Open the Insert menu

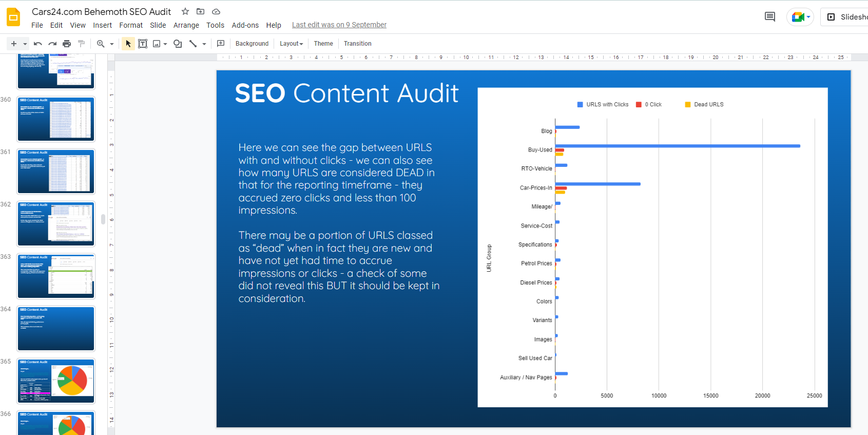(102, 25)
